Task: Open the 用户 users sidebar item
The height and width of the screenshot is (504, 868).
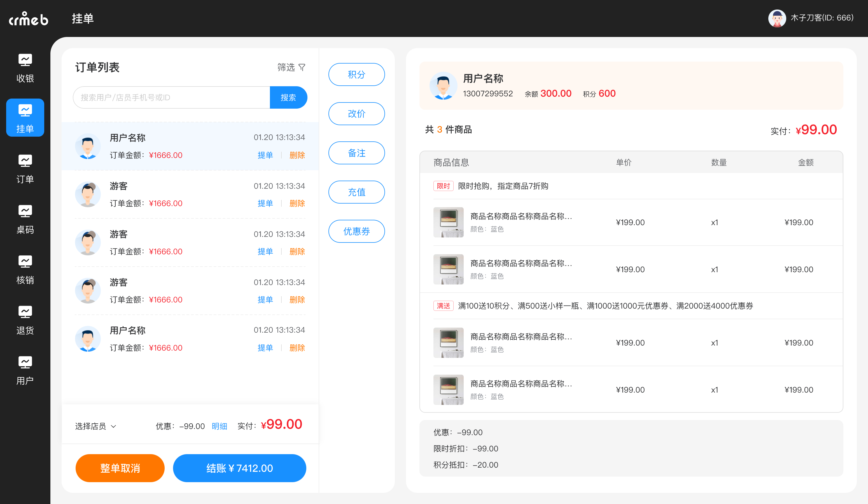Action: (x=25, y=370)
